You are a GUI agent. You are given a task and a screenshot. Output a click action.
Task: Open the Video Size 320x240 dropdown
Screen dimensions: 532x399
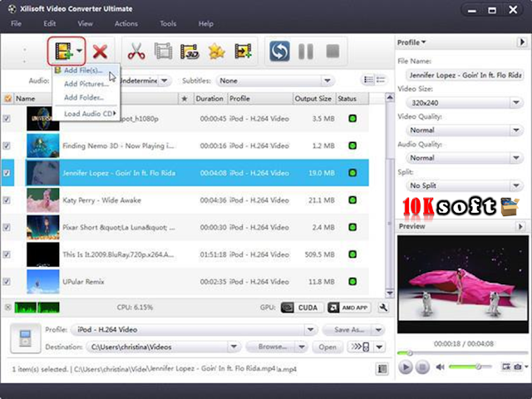516,102
